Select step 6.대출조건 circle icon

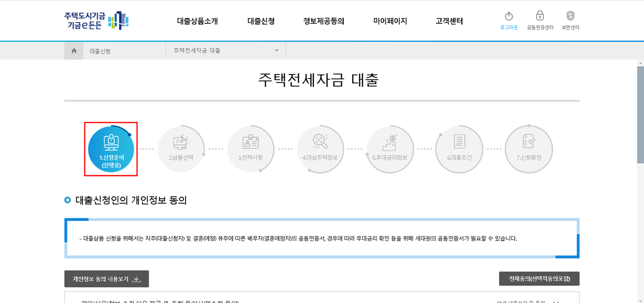(x=459, y=149)
